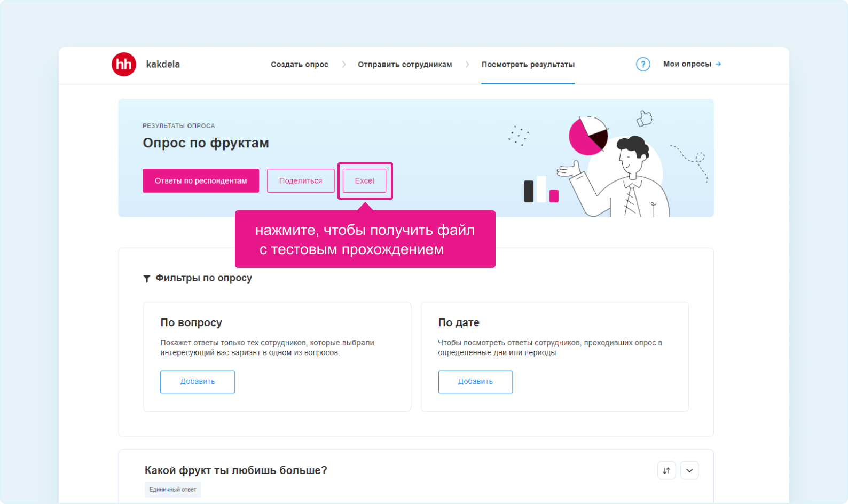Image resolution: width=848 pixels, height=504 pixels.
Task: Open the Мои опросы link
Action: 687,64
